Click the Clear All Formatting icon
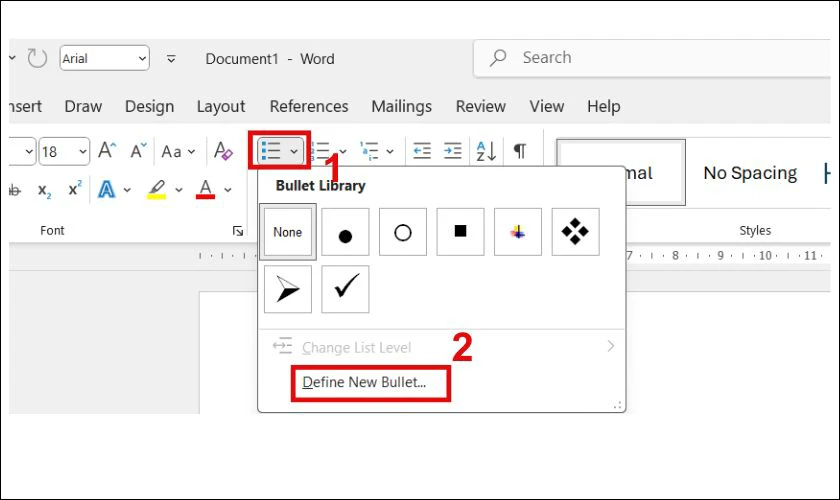Screen dimensions: 840x500 click(x=223, y=151)
